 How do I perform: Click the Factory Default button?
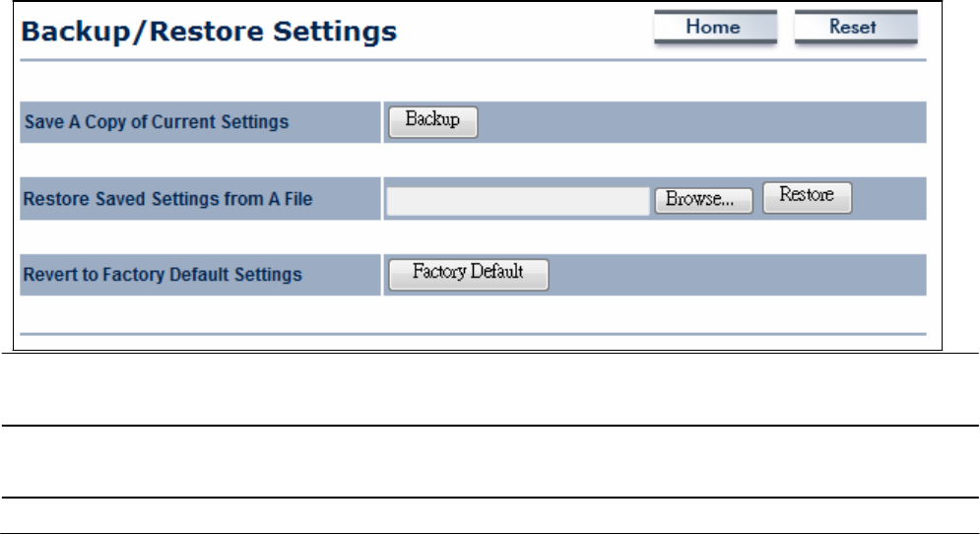469,274
